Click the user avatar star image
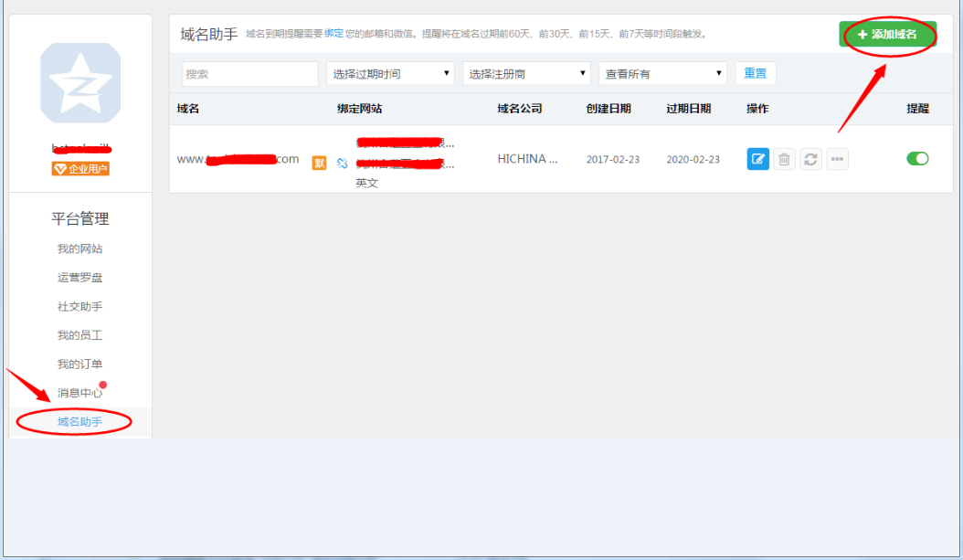This screenshot has height=560, width=963. tap(80, 83)
